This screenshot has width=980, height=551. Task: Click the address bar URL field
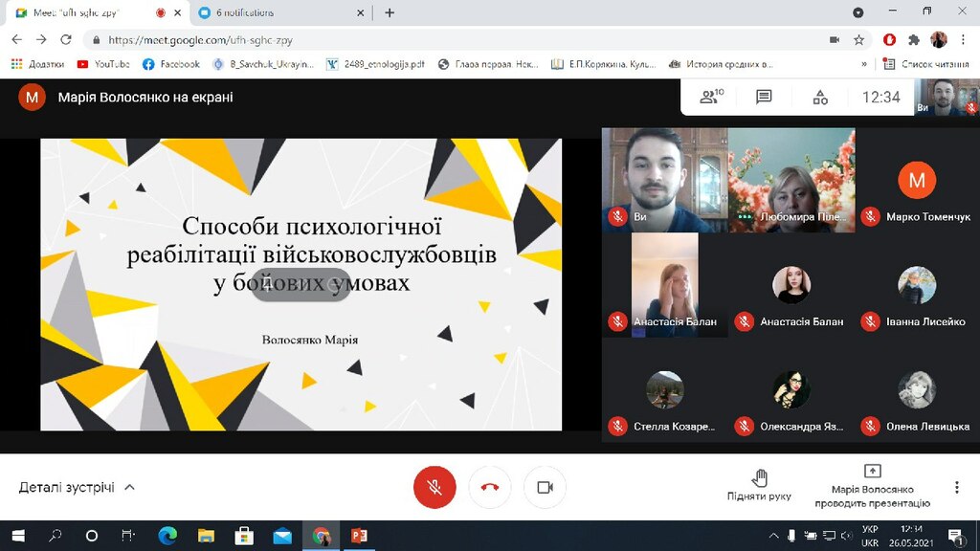pos(462,40)
